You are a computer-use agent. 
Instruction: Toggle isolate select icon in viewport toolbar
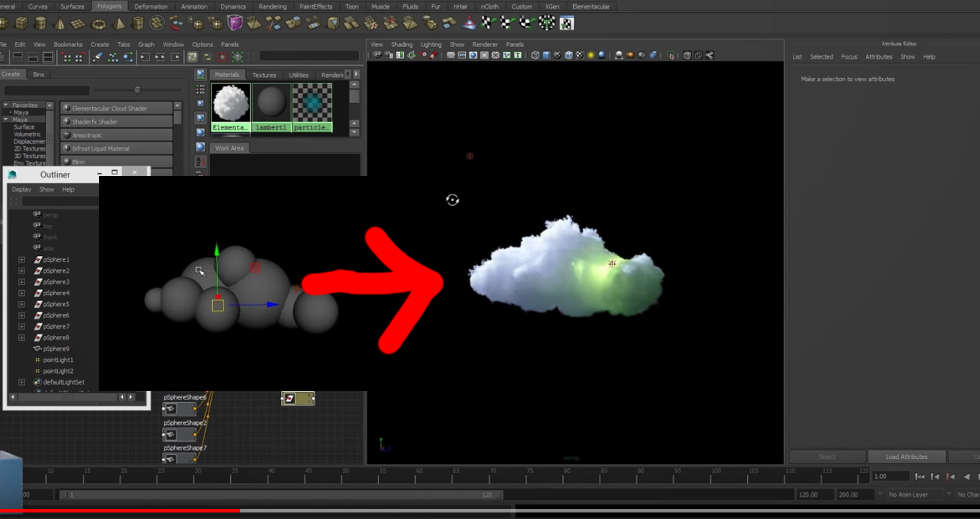click(671, 55)
